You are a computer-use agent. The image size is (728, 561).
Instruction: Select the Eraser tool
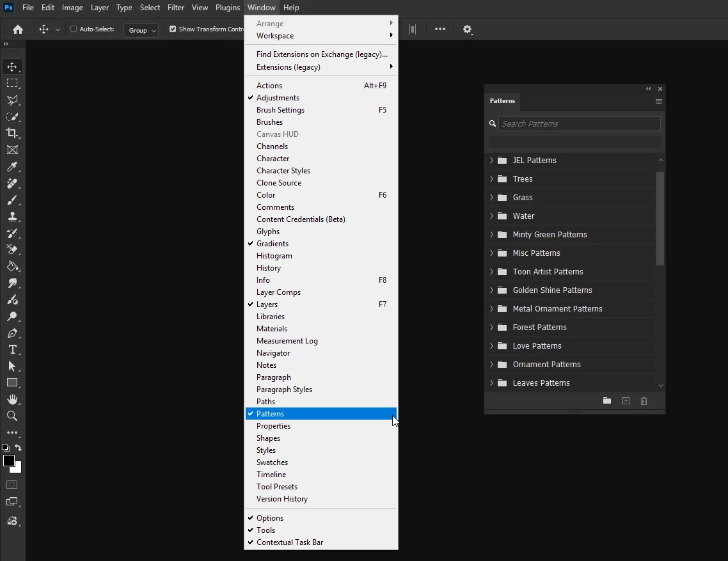[12, 250]
